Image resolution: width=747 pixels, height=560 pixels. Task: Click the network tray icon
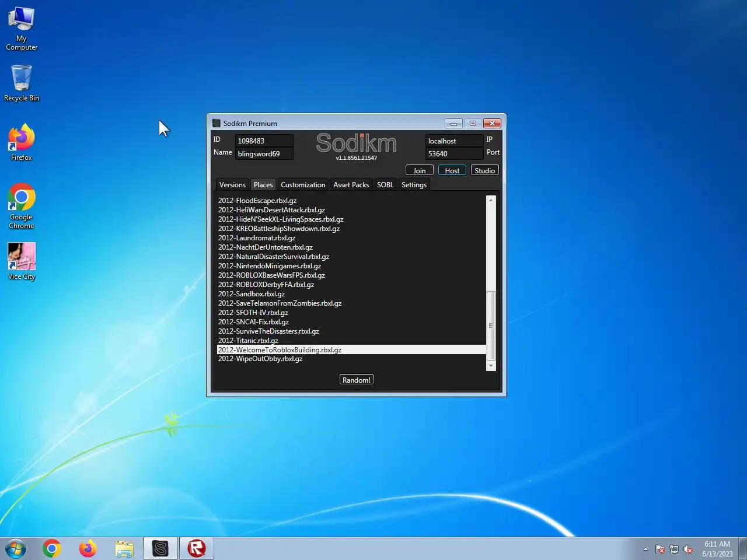click(674, 549)
